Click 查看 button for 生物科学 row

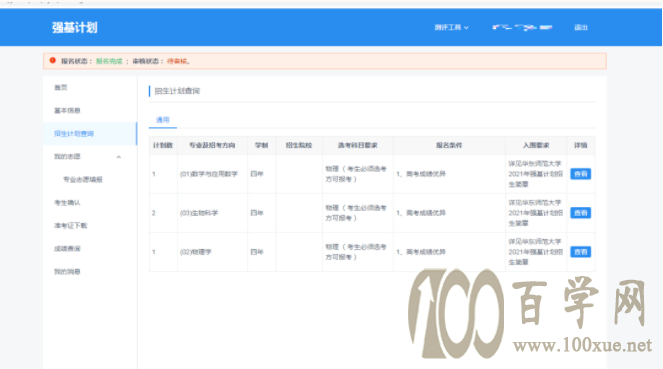point(581,213)
